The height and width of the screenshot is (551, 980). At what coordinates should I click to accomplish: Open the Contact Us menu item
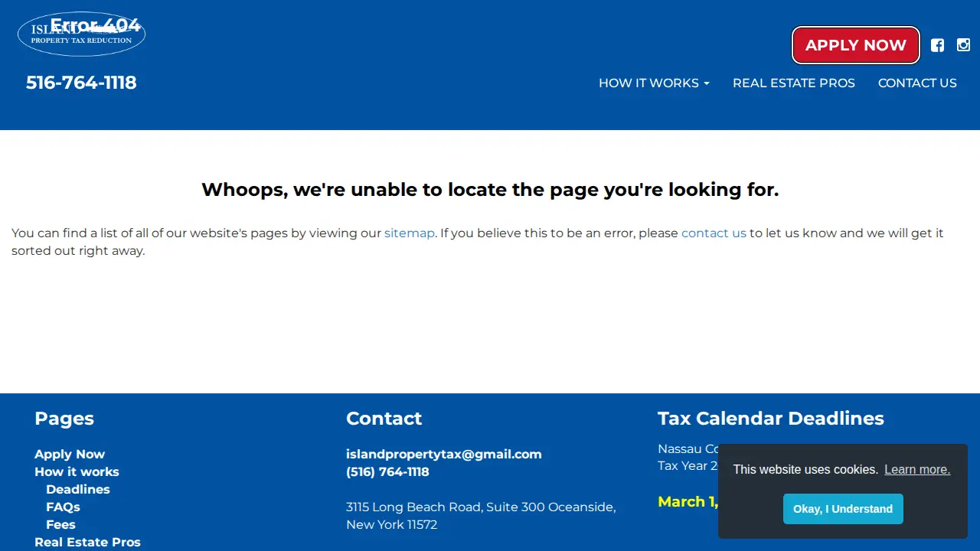click(x=917, y=83)
